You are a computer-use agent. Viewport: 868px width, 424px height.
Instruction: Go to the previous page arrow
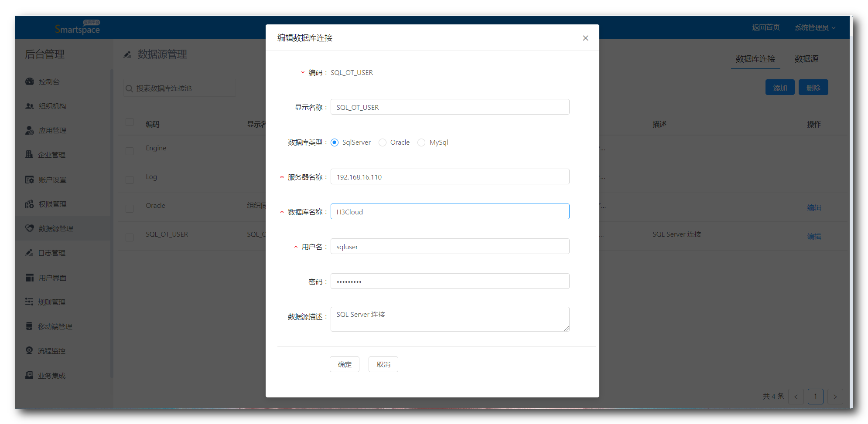[x=796, y=397]
